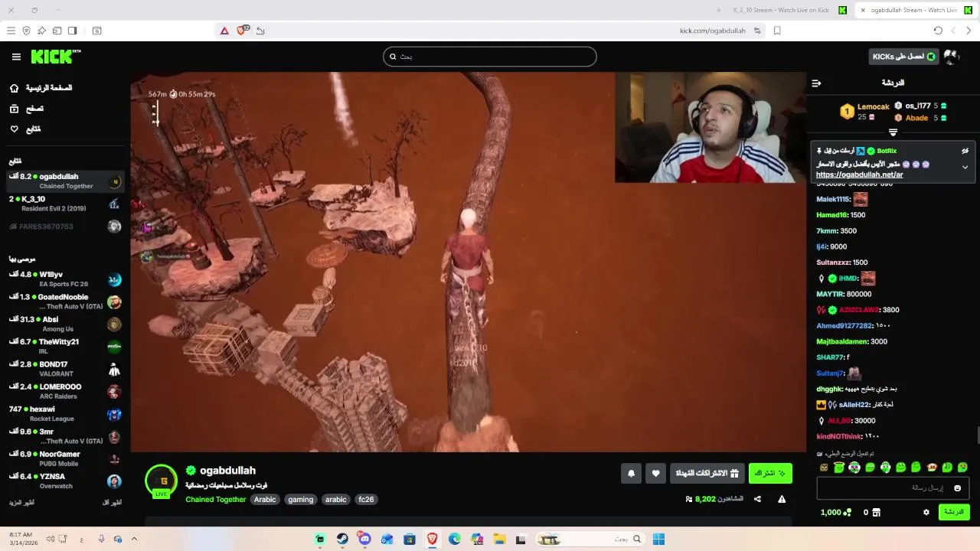980x551 pixels.
Task: Hide the pinned BotRix message
Action: (x=965, y=152)
